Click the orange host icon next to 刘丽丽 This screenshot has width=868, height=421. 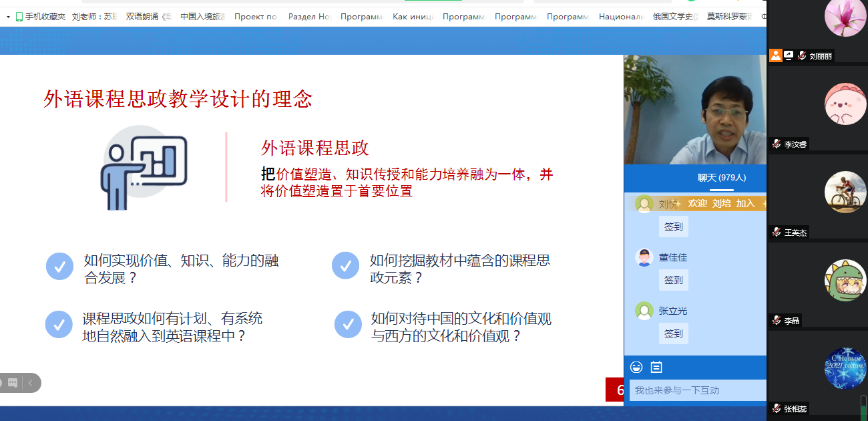click(x=775, y=55)
